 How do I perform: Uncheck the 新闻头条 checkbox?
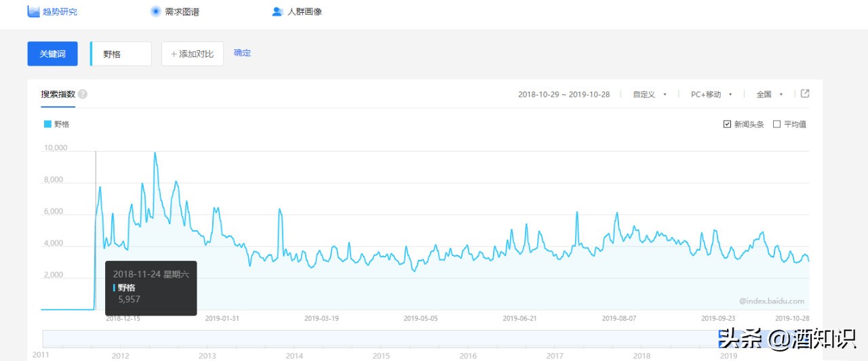click(727, 124)
